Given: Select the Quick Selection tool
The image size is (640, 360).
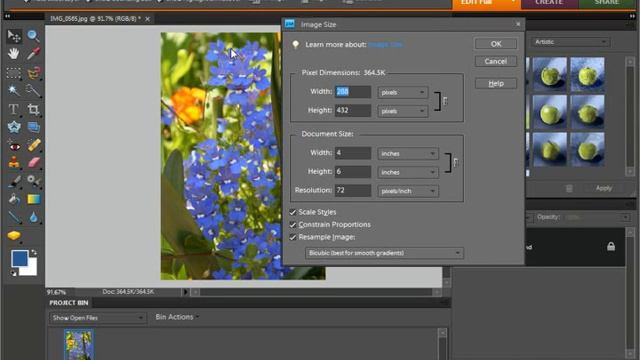Looking at the screenshot, I should (33, 91).
